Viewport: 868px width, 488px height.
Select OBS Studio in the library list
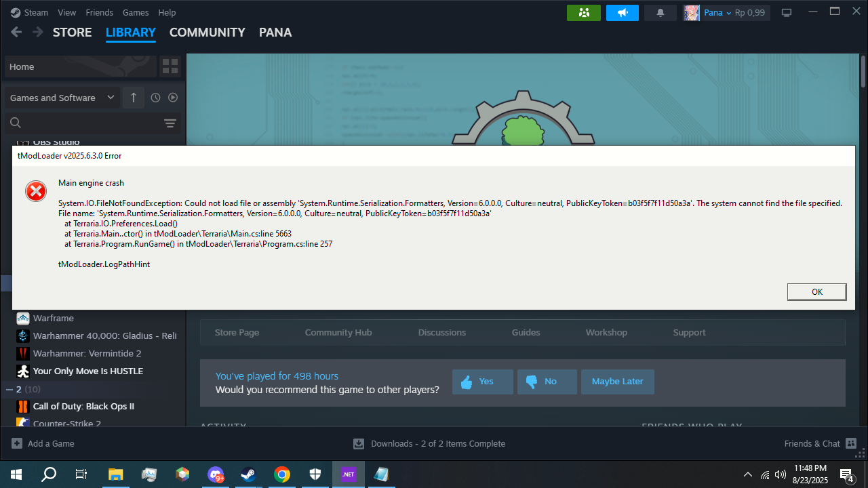tap(56, 142)
